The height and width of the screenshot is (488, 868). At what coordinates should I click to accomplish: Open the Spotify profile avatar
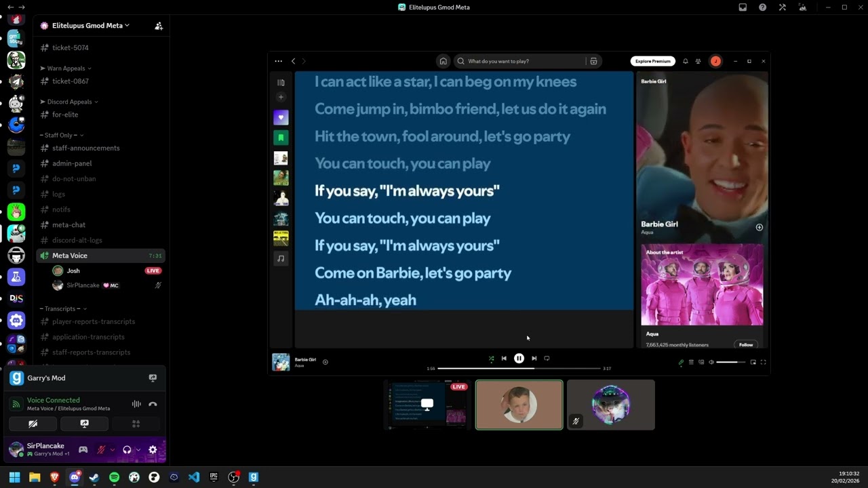[715, 61]
